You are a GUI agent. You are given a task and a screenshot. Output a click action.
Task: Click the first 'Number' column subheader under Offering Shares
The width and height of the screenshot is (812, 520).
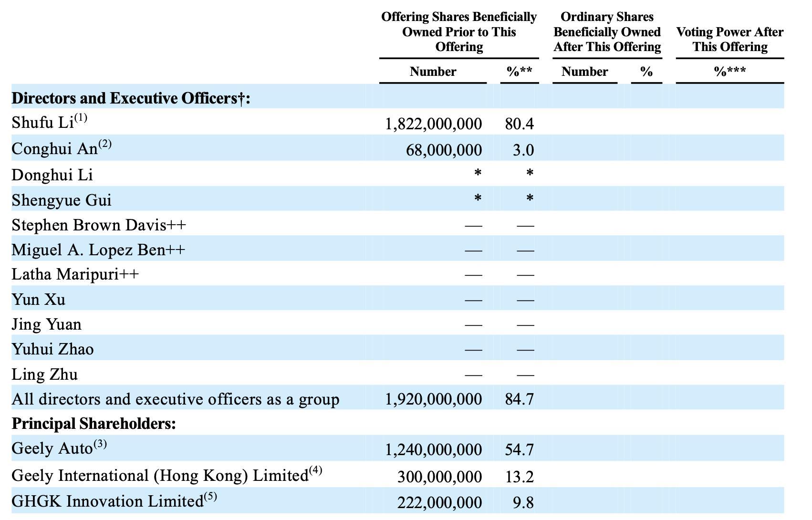(433, 72)
